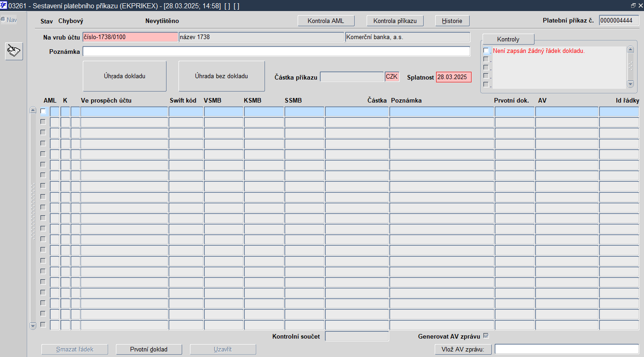Open Prvotní doklad at the bottom
Image resolution: width=644 pixels, height=357 pixels.
point(149,349)
